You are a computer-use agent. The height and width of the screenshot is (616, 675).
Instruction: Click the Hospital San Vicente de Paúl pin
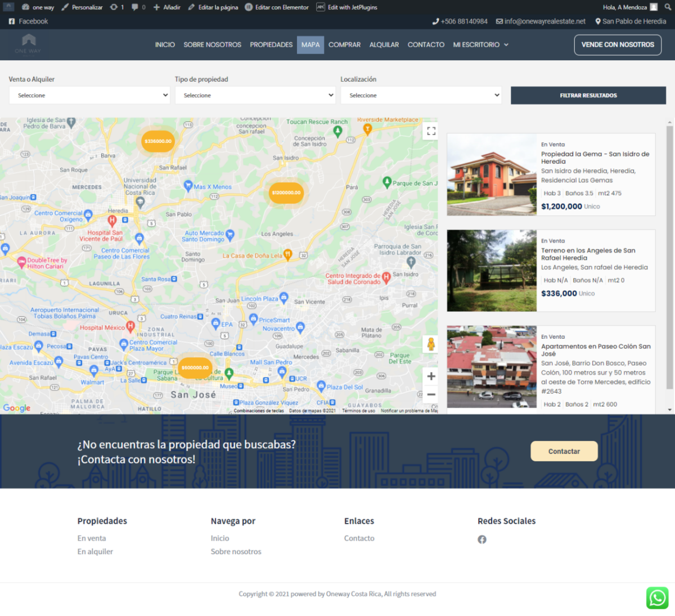coord(112,221)
